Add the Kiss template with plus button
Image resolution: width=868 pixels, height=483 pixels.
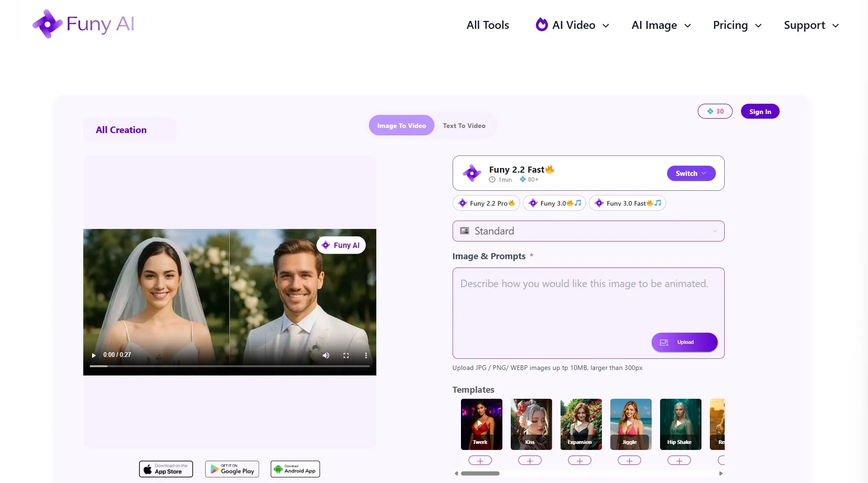pyautogui.click(x=530, y=461)
